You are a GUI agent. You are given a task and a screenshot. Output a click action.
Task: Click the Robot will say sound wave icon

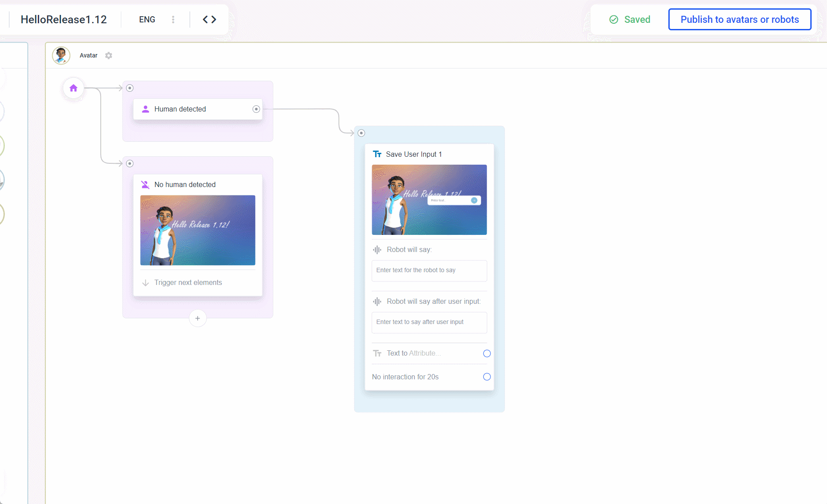pos(377,250)
